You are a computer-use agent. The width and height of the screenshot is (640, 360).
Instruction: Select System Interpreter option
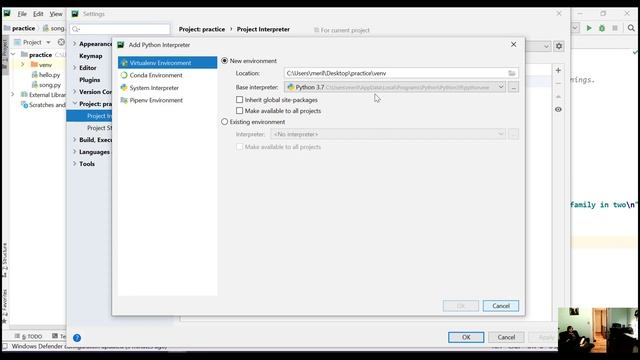click(154, 88)
